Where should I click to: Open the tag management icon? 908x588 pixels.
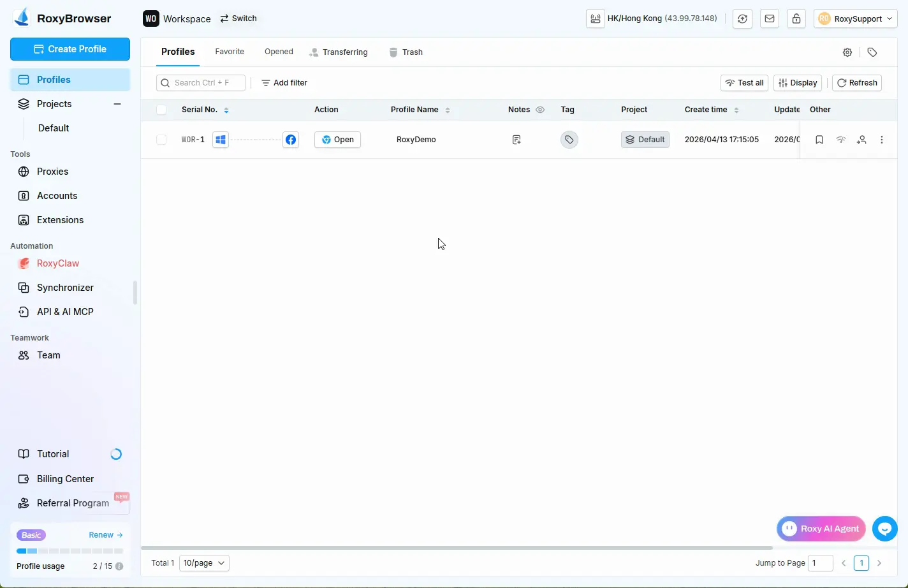click(x=872, y=52)
